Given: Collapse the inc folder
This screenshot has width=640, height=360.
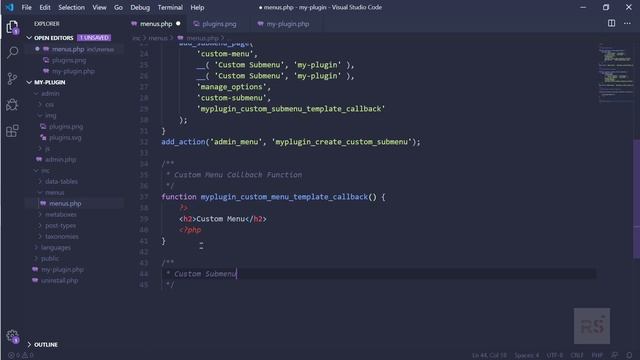Looking at the screenshot, I should (45, 170).
